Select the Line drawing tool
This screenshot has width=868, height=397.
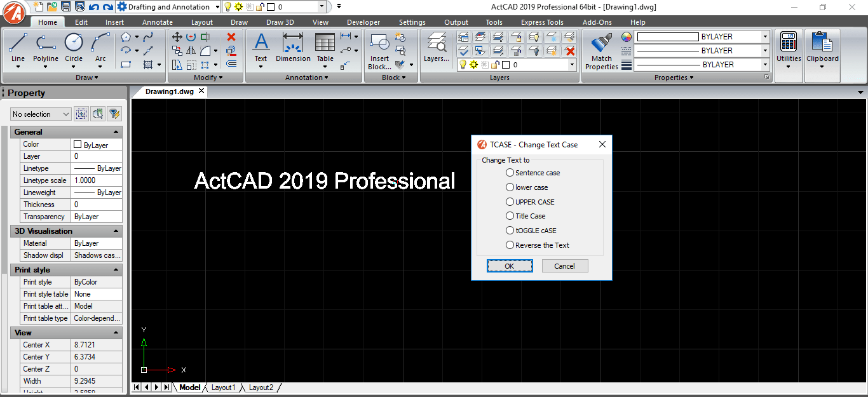[18, 48]
